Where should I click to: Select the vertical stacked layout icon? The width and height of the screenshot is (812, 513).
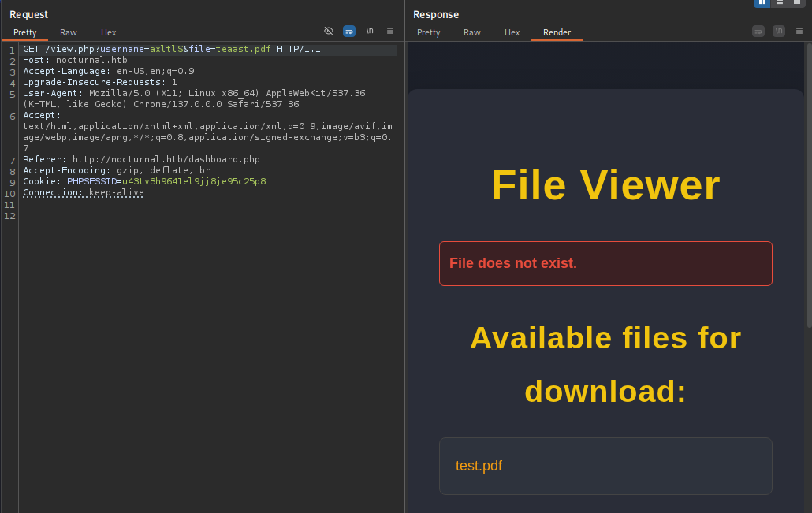point(779,2)
